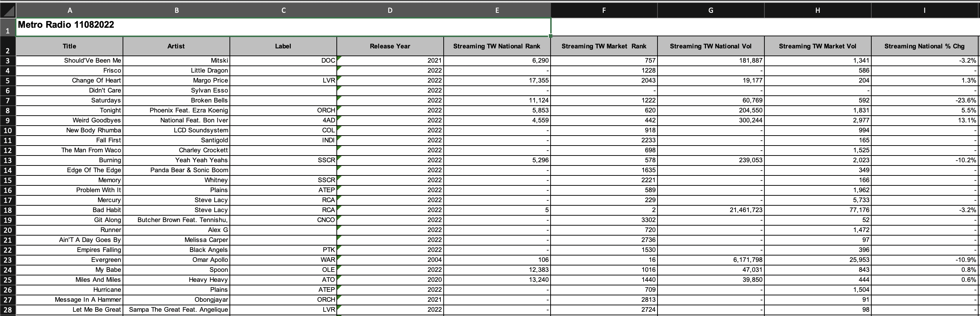
Task: Click the 'Title' column heading cell
Action: [69, 46]
